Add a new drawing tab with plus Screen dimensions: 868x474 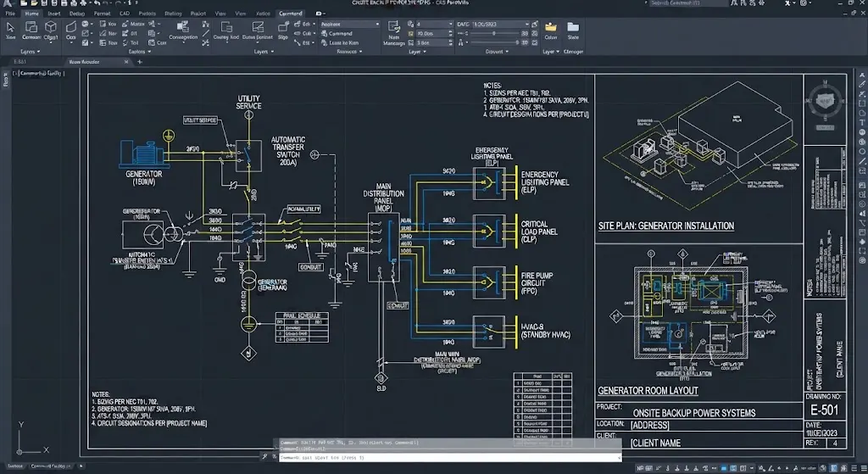[140, 62]
